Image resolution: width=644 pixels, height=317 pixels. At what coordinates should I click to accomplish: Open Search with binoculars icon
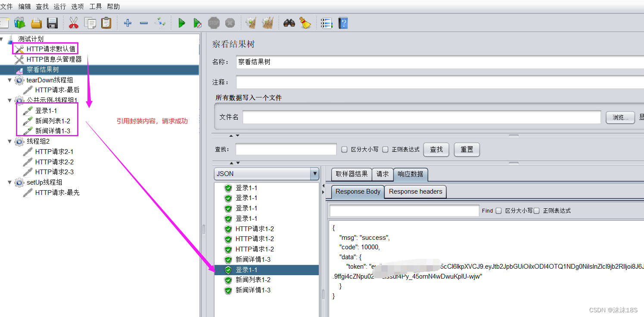[289, 23]
